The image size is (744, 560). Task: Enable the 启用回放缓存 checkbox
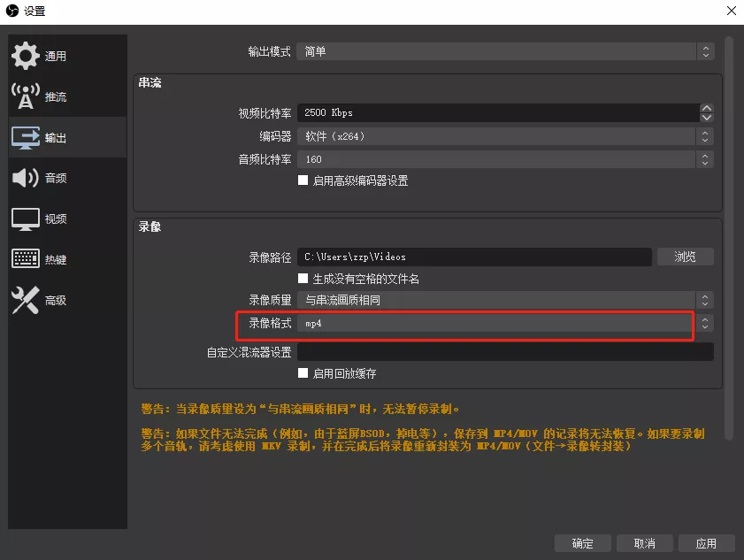(x=303, y=373)
